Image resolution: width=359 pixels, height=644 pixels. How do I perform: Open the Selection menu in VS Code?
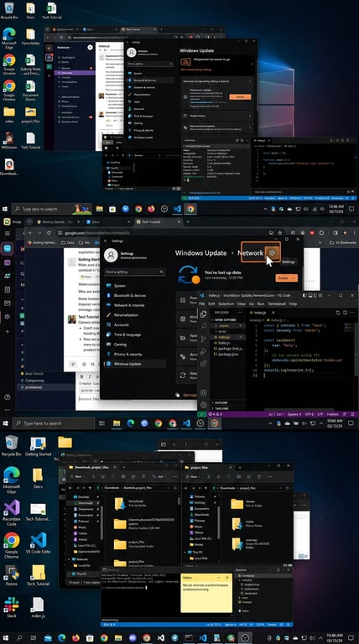tap(226, 304)
